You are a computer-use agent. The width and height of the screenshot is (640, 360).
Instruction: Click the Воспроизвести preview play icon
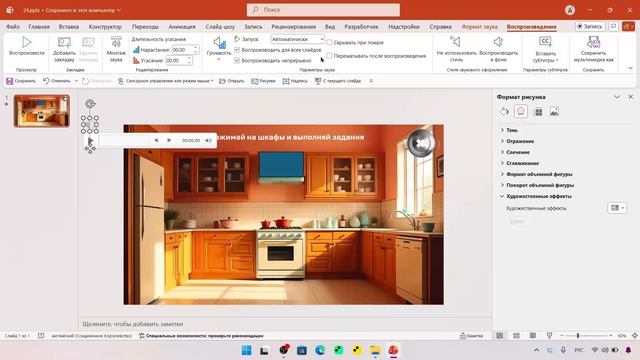tap(27, 42)
